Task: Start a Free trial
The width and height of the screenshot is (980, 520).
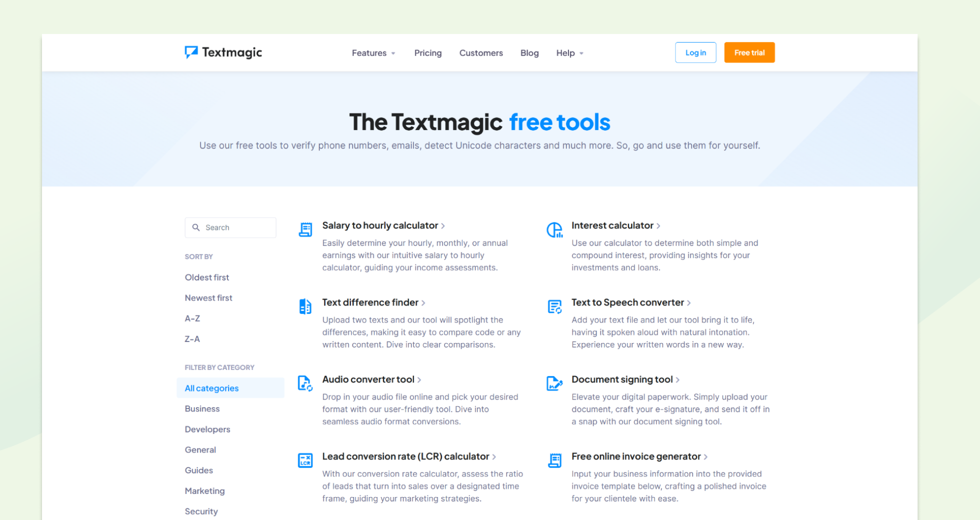Action: click(x=749, y=52)
